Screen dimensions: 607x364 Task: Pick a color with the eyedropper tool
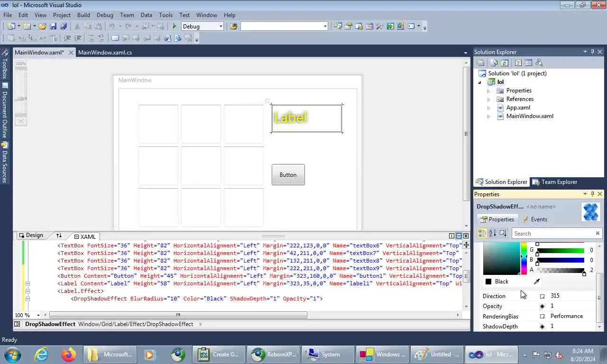coord(537,282)
